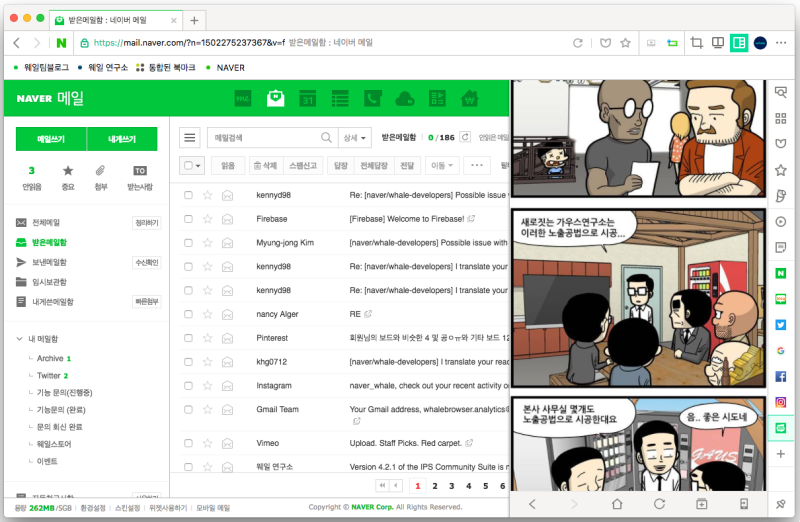Open the 'me' icon in Naver header

click(x=243, y=98)
